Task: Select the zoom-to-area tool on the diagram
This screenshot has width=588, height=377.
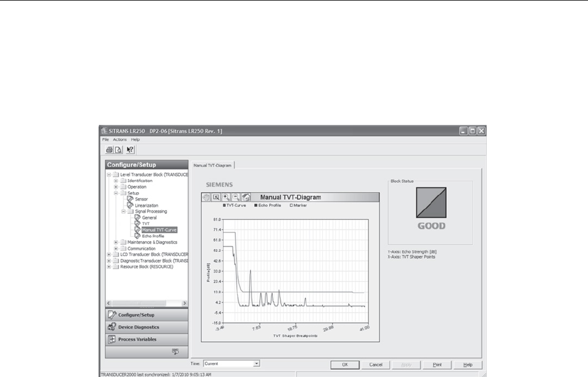Action: point(216,197)
